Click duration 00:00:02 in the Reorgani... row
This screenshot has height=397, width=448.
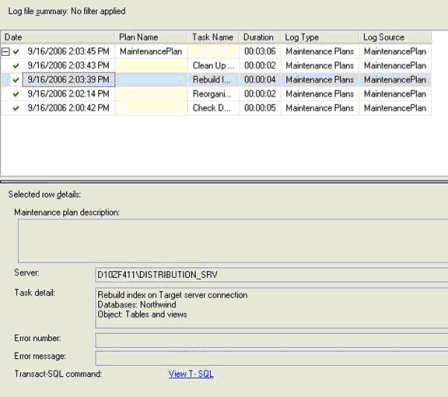(x=260, y=94)
